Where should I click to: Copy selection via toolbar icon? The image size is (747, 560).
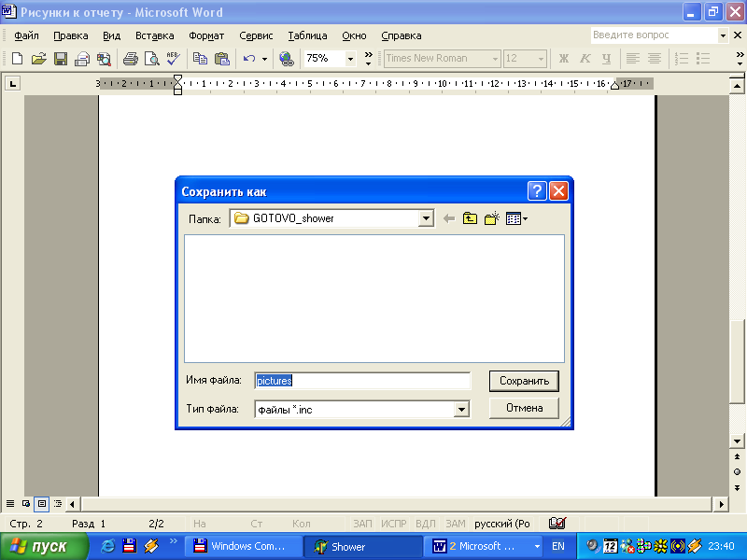coord(200,59)
